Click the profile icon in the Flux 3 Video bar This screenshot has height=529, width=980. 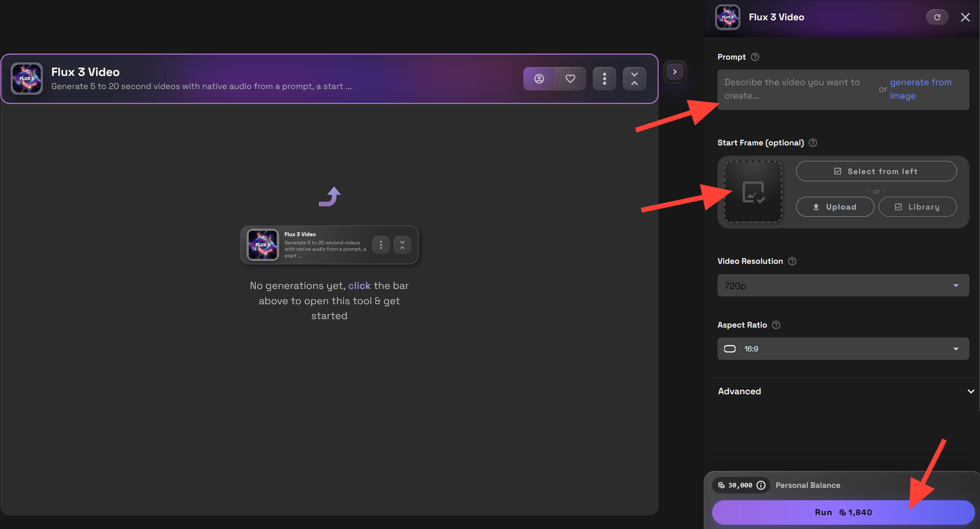click(x=539, y=78)
